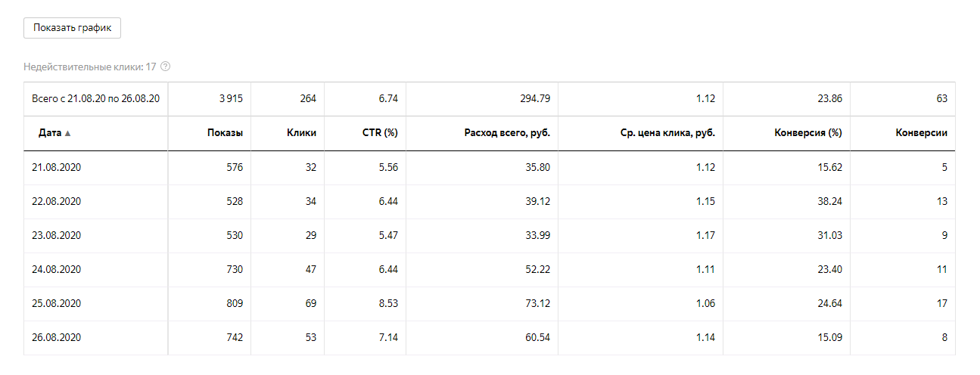Image resolution: width=980 pixels, height=375 pixels.
Task: Sort by Ср. цена клика header
Action: (662, 133)
